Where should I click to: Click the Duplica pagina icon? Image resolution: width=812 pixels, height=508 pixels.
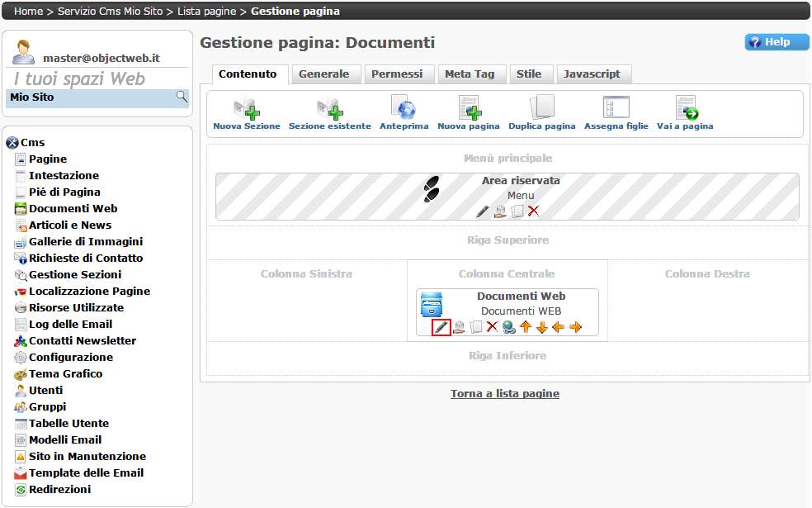pos(541,108)
